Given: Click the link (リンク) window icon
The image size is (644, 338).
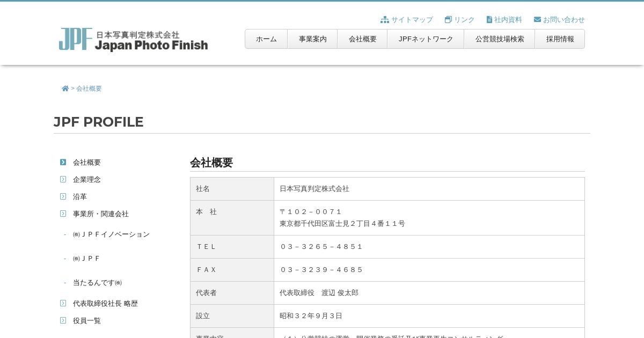Looking at the screenshot, I should [x=448, y=20].
